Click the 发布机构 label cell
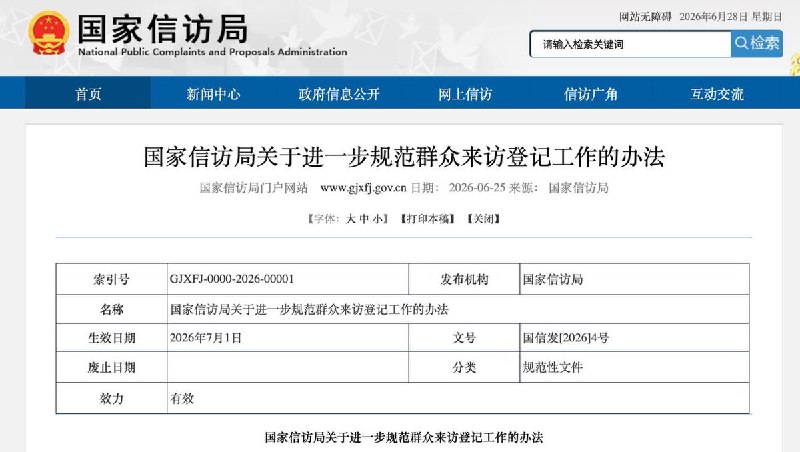This screenshot has width=800, height=452. point(464,279)
